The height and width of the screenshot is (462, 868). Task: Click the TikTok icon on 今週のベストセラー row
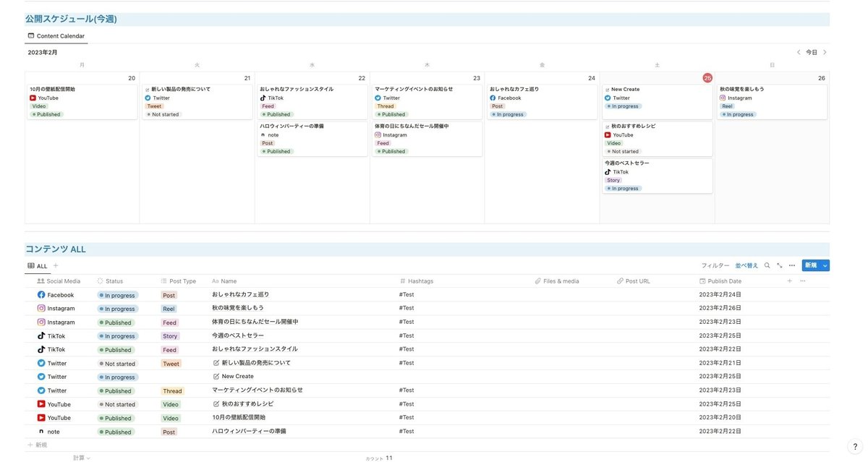click(38, 334)
